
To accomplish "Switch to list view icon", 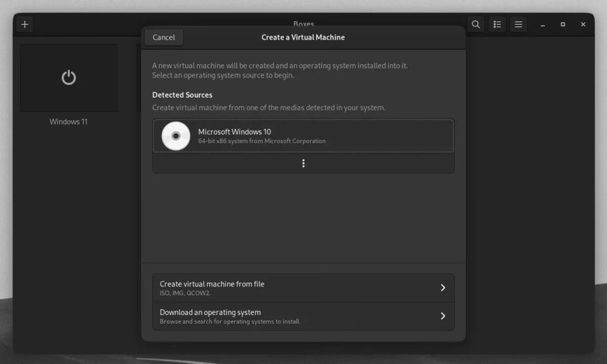I will (x=497, y=24).
